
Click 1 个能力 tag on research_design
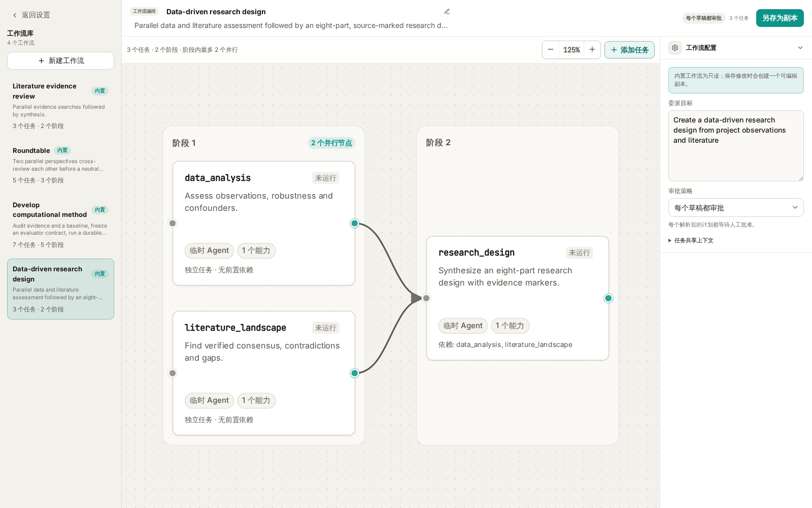[510, 326]
